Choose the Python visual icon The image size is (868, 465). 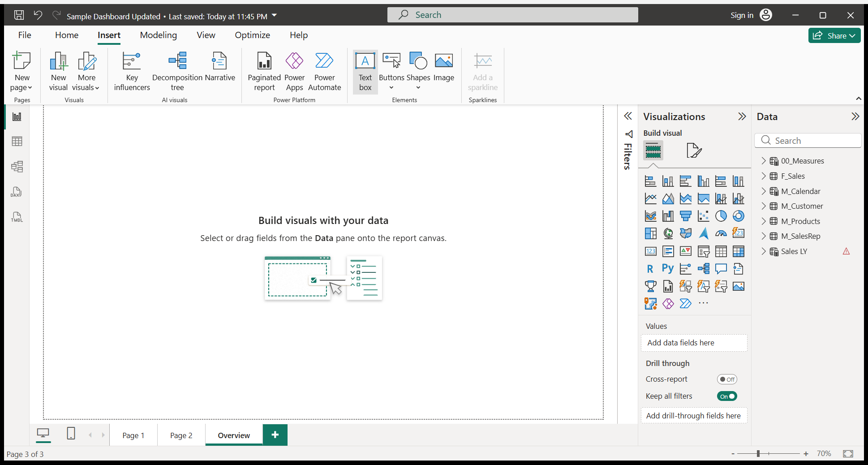[x=668, y=269]
